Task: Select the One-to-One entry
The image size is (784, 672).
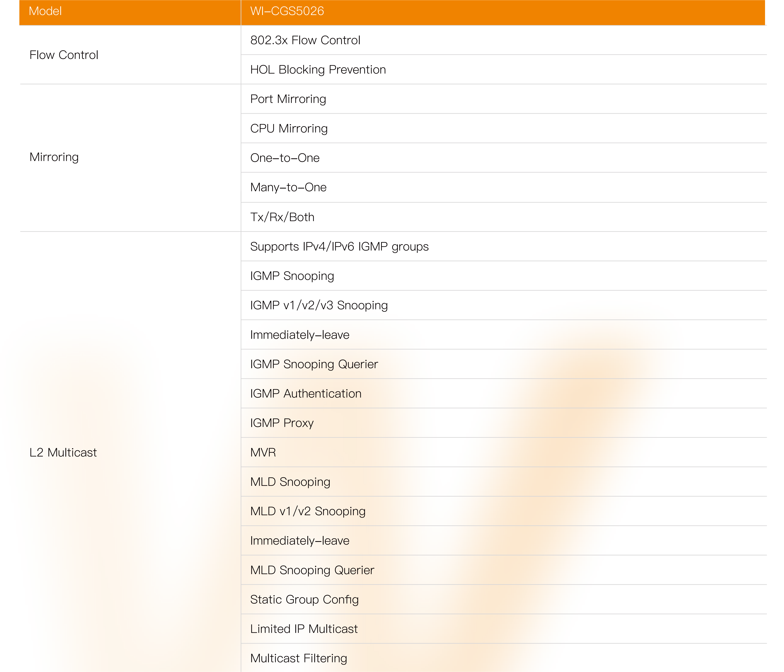Action: pyautogui.click(x=284, y=158)
